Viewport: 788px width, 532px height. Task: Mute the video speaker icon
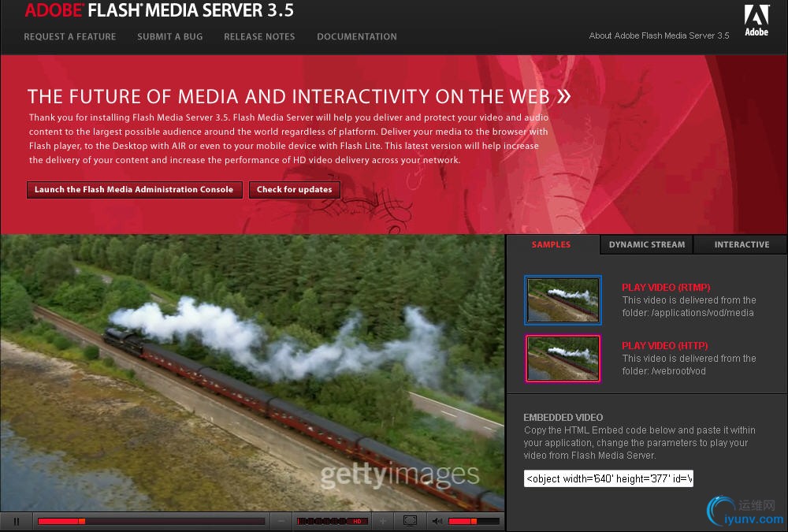point(437,522)
